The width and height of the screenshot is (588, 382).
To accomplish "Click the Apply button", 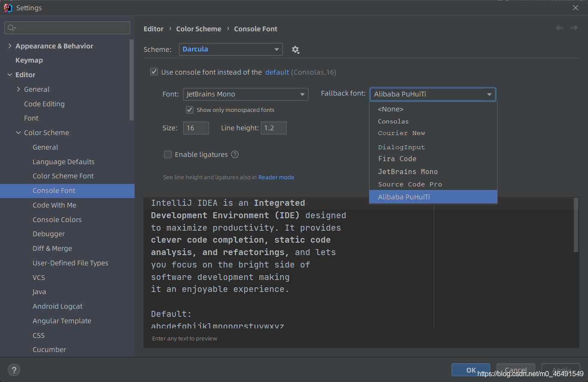I will [x=561, y=370].
